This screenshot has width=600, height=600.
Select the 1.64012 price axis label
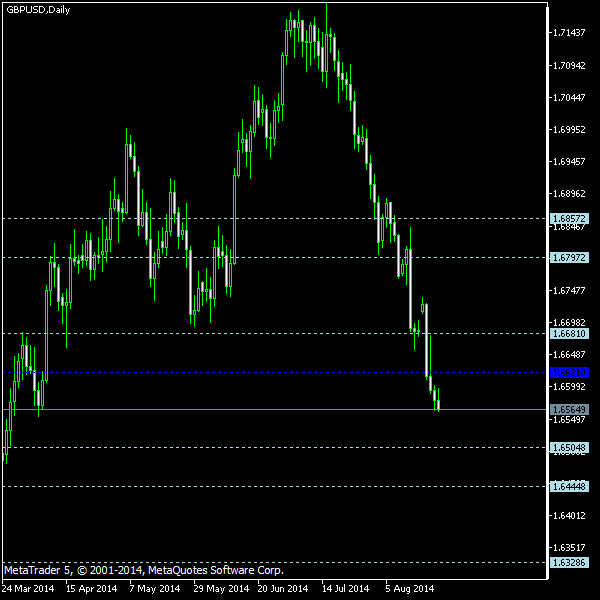[569, 516]
